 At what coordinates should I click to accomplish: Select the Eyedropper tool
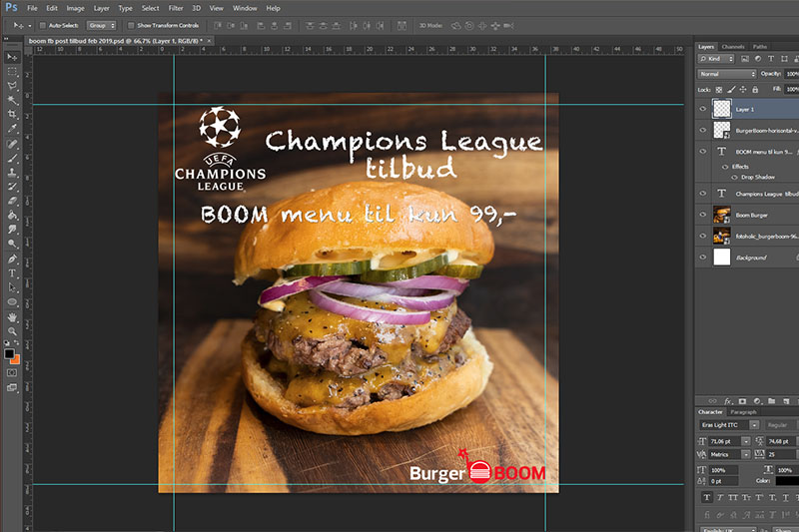tap(12, 129)
